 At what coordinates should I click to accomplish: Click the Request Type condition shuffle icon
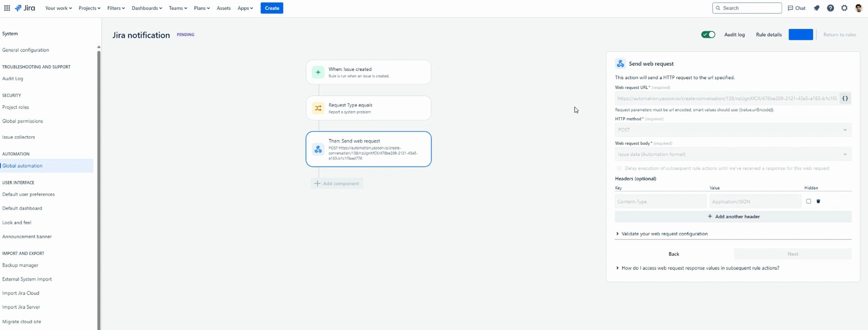318,108
